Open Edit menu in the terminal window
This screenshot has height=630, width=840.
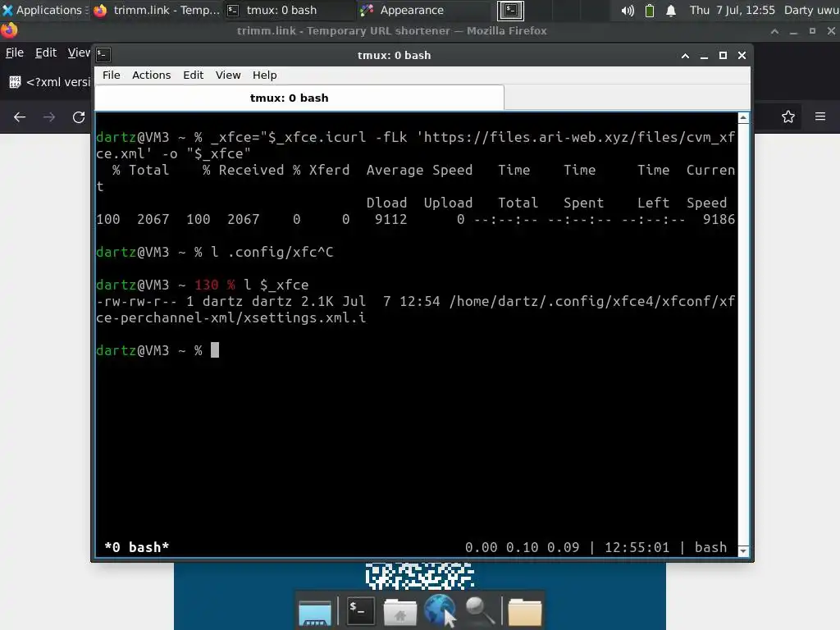tap(193, 75)
